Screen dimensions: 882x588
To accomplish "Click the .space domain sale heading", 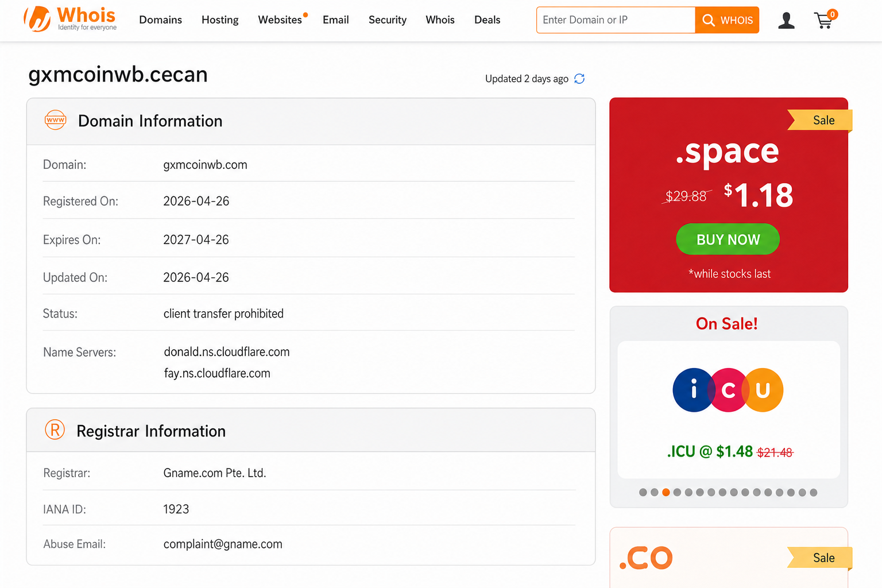I will point(728,151).
